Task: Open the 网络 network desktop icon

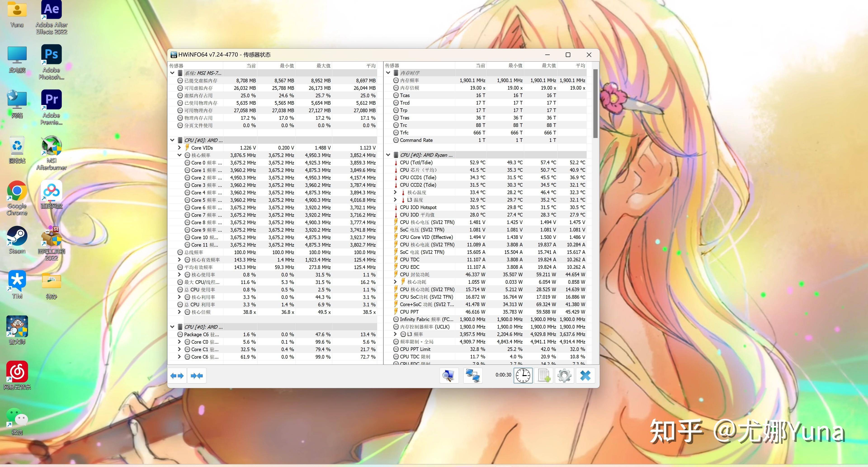Action: pos(17,104)
